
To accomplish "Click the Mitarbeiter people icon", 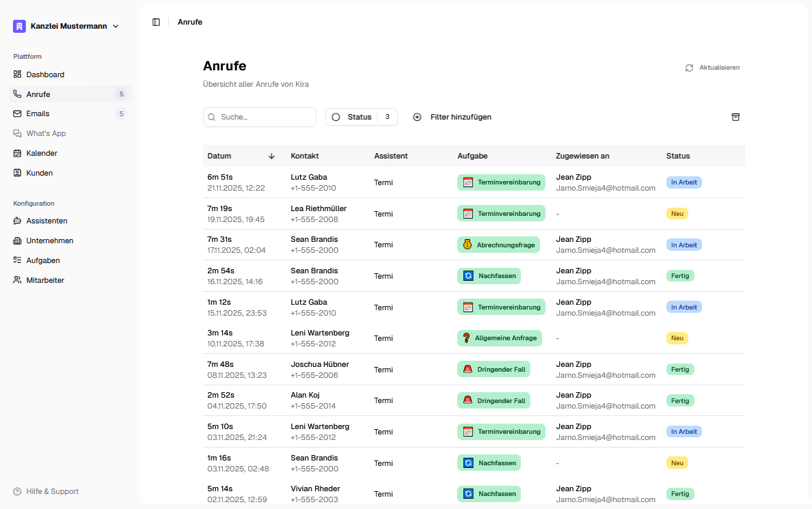I will [x=17, y=280].
